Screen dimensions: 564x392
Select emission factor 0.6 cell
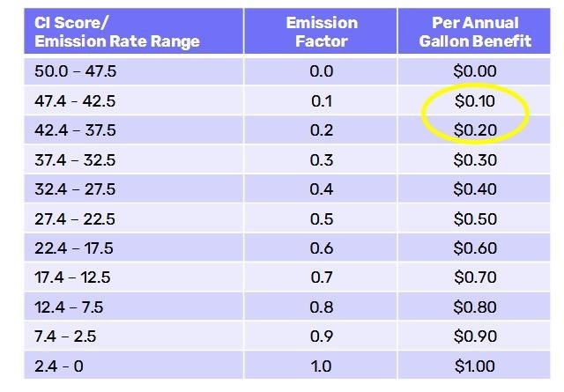pos(322,248)
